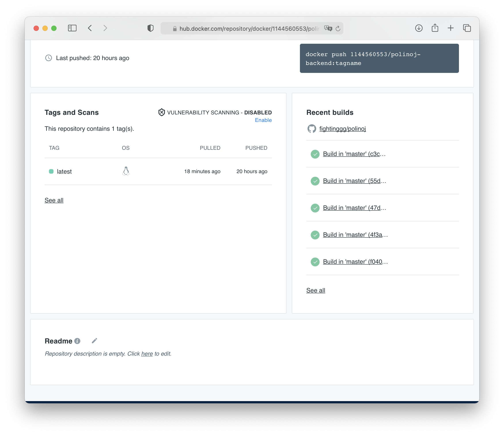This screenshot has width=504, height=436.
Task: Toggle the Safari sidebar icon
Action: (72, 28)
